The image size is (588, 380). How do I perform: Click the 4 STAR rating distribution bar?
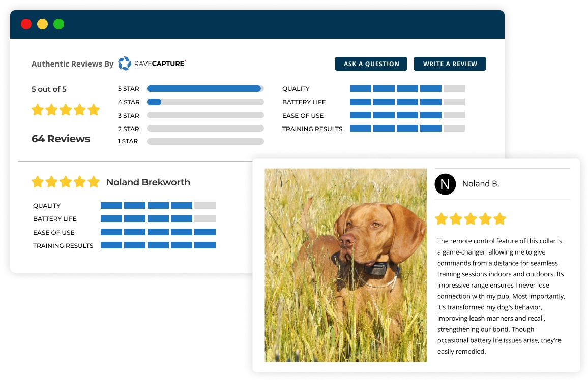pyautogui.click(x=205, y=102)
